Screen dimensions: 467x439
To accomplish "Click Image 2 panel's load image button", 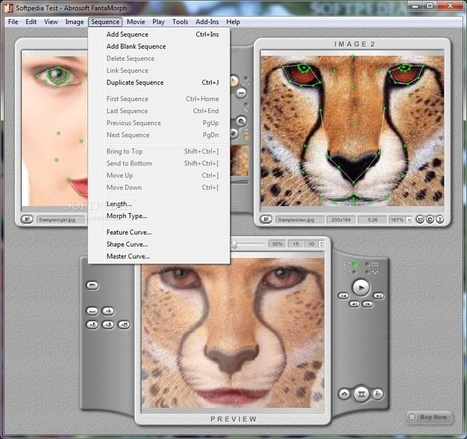I will pyautogui.click(x=266, y=219).
